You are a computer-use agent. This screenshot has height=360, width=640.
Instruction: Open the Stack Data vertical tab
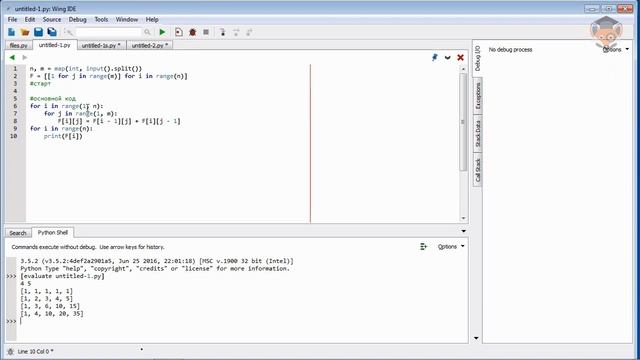[478, 133]
